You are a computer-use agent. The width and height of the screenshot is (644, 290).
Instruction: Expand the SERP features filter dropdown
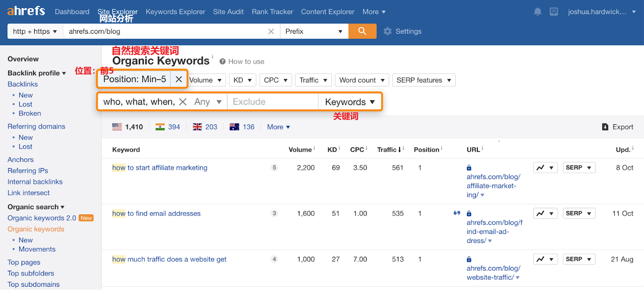423,80
